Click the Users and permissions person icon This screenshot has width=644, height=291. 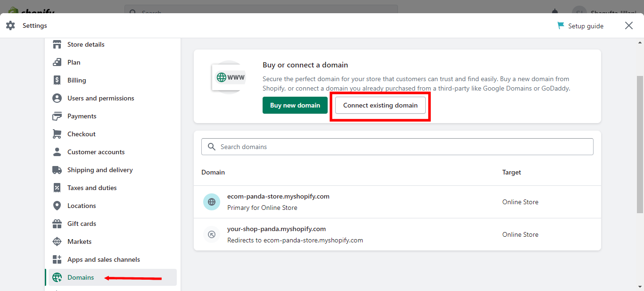(57, 98)
